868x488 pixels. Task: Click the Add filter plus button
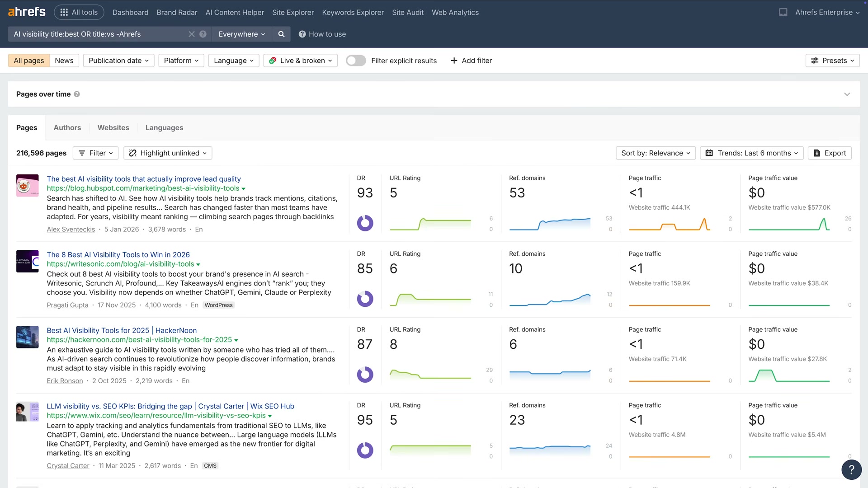point(471,61)
